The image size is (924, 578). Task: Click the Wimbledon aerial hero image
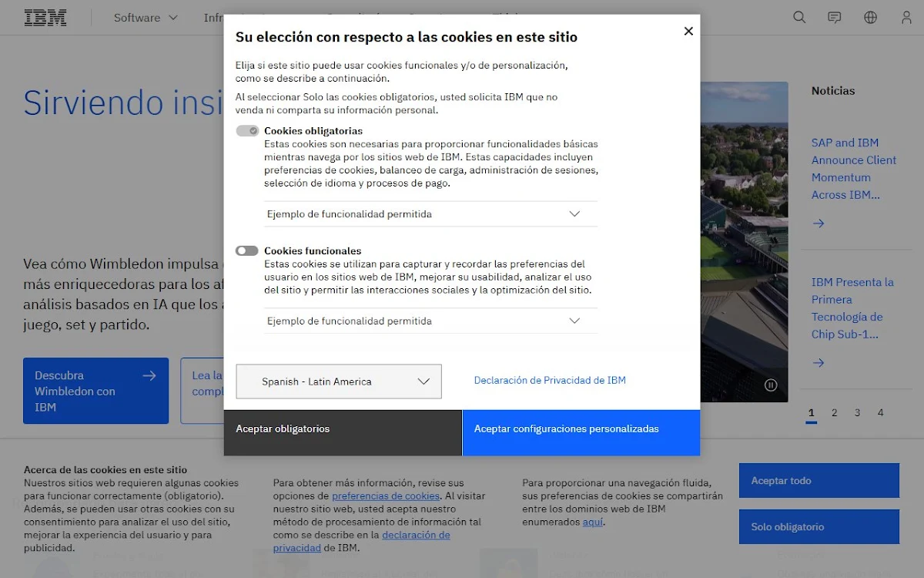pyautogui.click(x=744, y=242)
